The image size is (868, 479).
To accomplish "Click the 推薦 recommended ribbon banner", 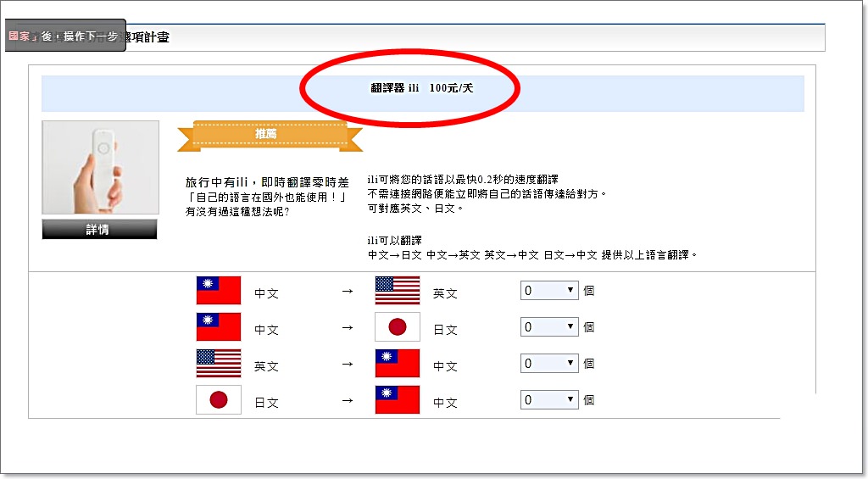I will tap(270, 136).
